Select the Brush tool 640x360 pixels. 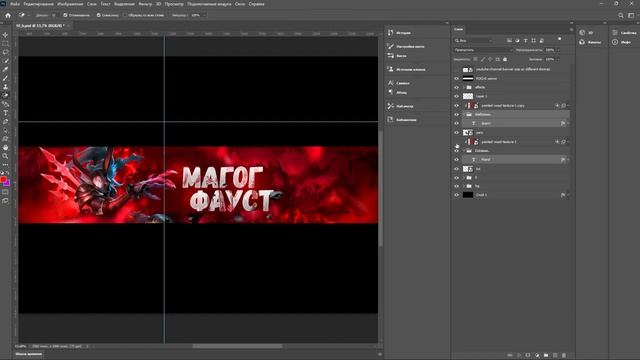[5, 78]
